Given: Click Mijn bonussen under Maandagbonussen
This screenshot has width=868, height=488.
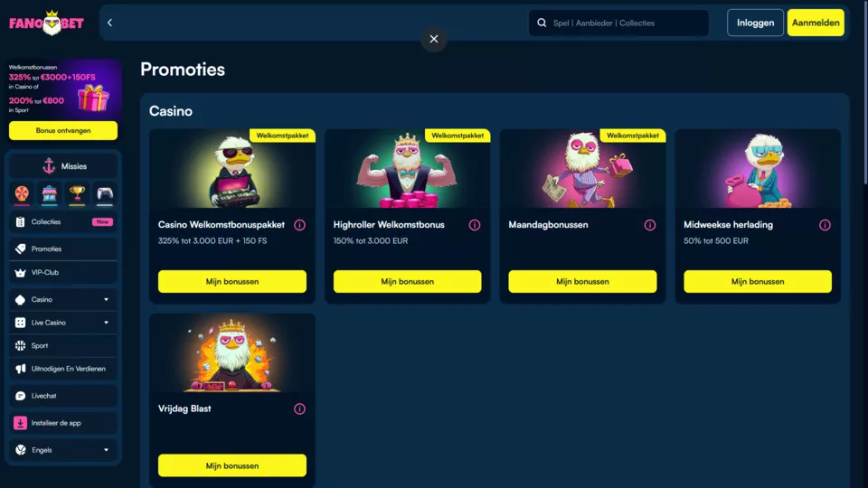Looking at the screenshot, I should 582,282.
